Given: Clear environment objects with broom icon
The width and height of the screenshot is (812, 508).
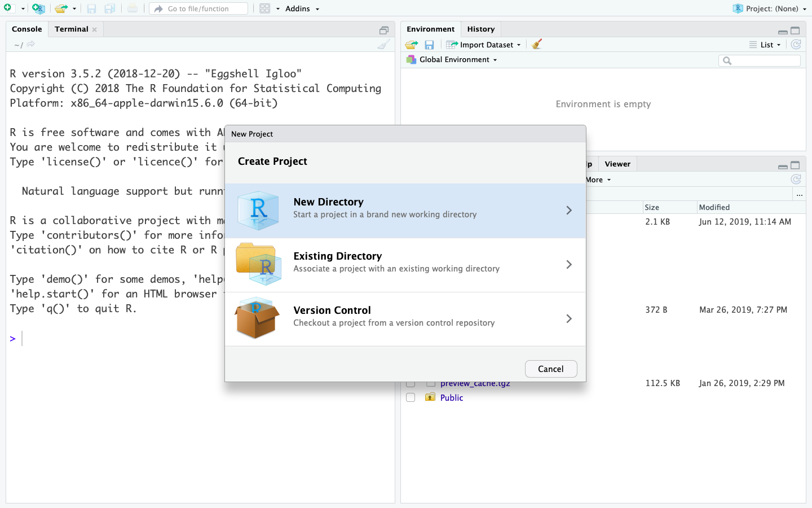Looking at the screenshot, I should point(537,44).
